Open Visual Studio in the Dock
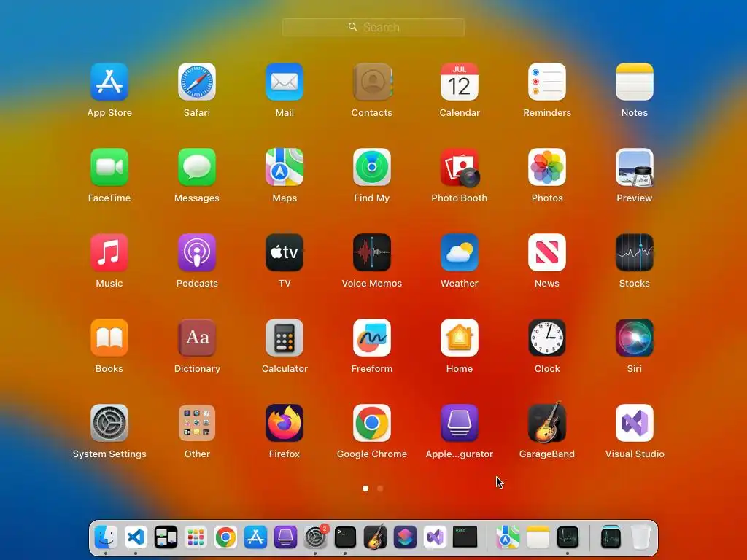 click(x=435, y=537)
